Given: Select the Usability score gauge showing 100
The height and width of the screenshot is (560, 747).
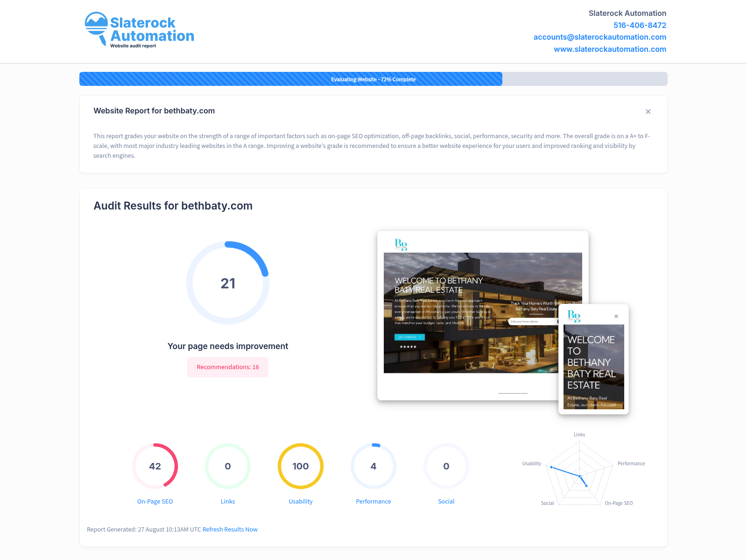Looking at the screenshot, I should point(301,466).
